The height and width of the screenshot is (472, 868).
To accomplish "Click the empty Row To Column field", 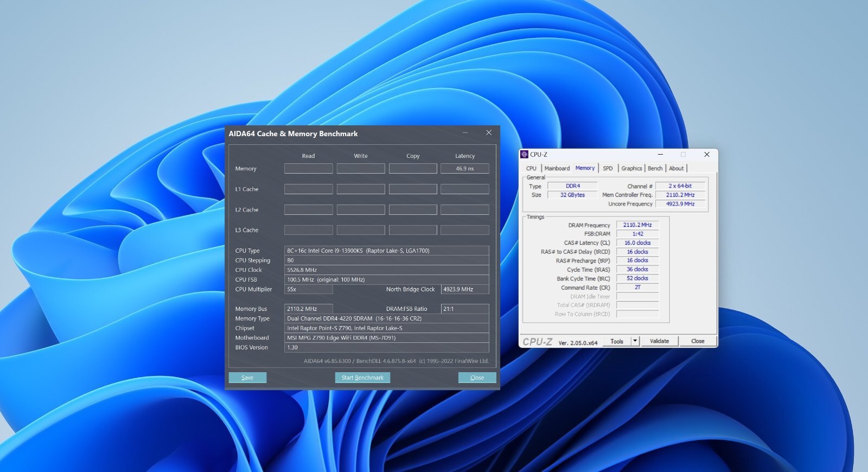I will (x=637, y=314).
